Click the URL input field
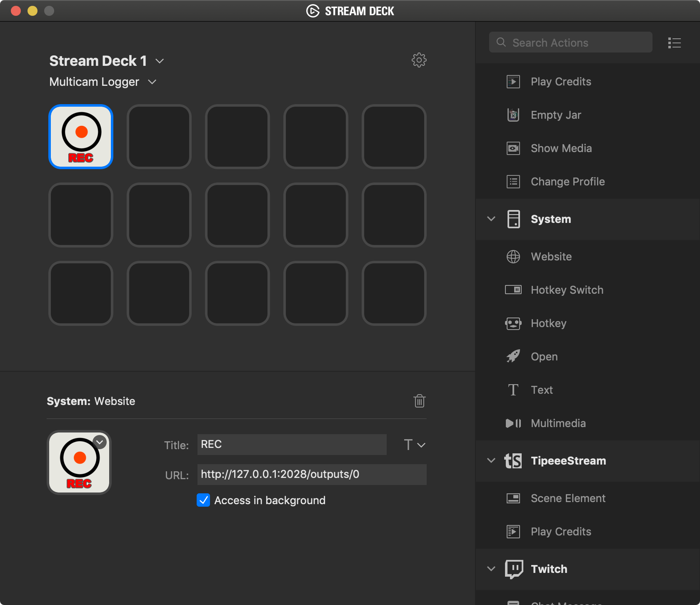The height and width of the screenshot is (605, 700). pos(312,475)
